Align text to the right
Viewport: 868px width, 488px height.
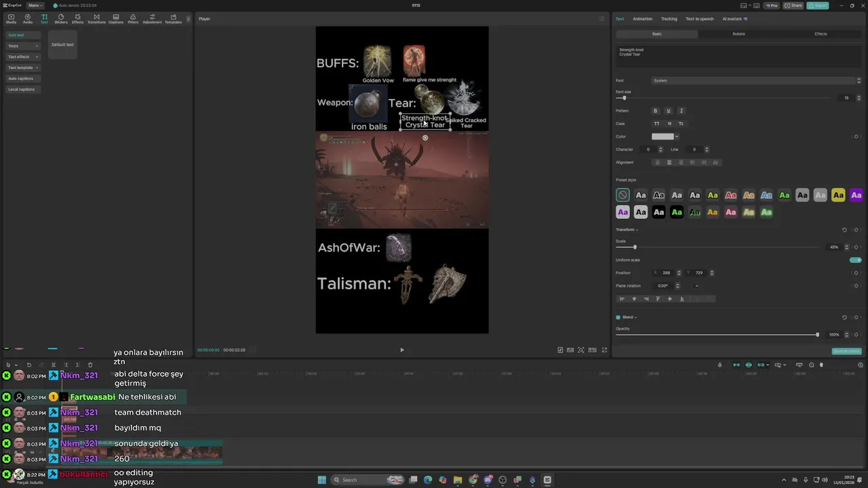click(x=680, y=163)
